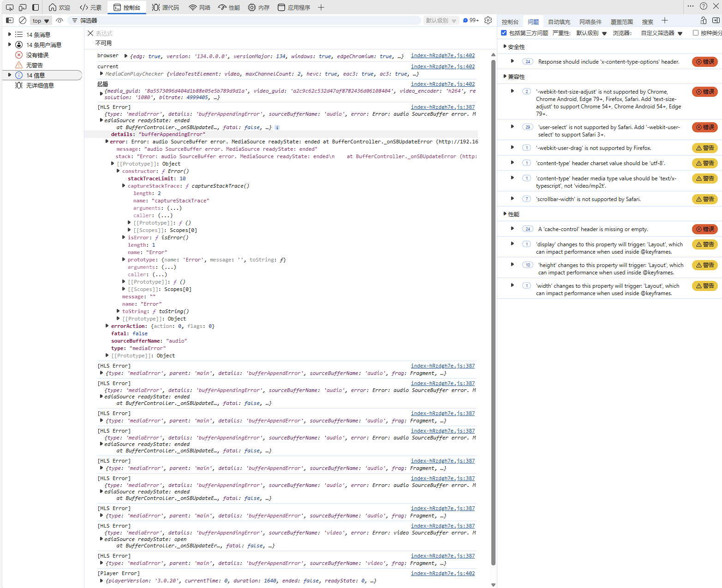The height and width of the screenshot is (588, 722).
Task: Select the 问题 drawer tab
Action: point(533,22)
